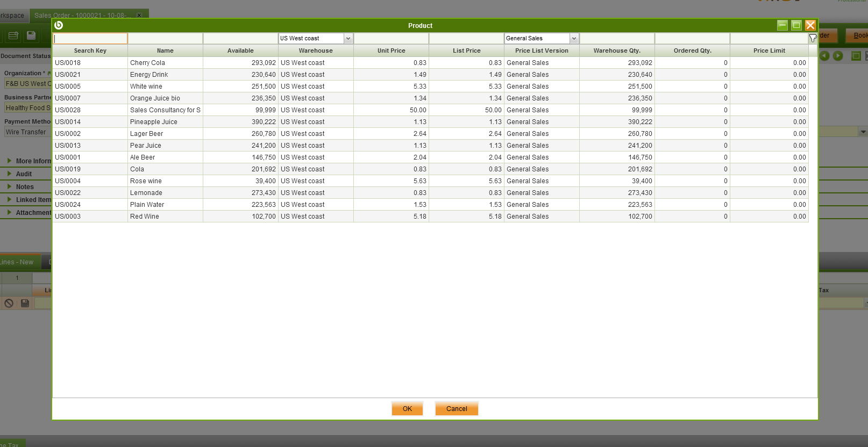Click the save icon in the Lines row
This screenshot has width=868, height=447.
tap(25, 303)
